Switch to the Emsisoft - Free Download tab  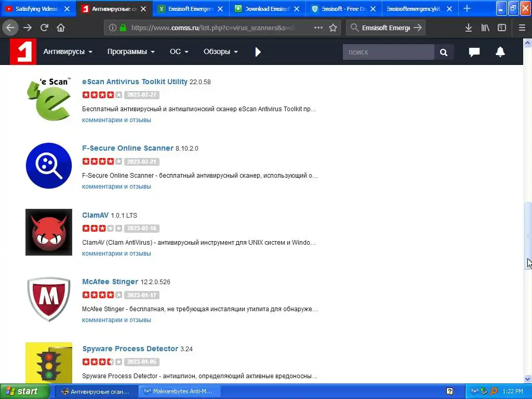[339, 9]
